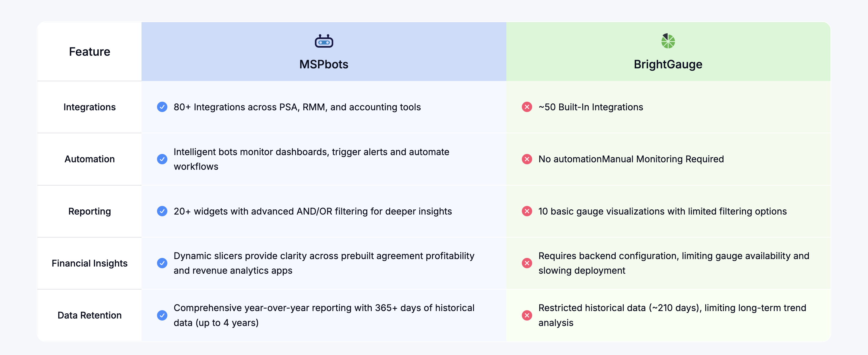Click the '20+ widgets with advanced AND/OR filtering' text
Viewport: 868px width, 355px height.
(313, 211)
